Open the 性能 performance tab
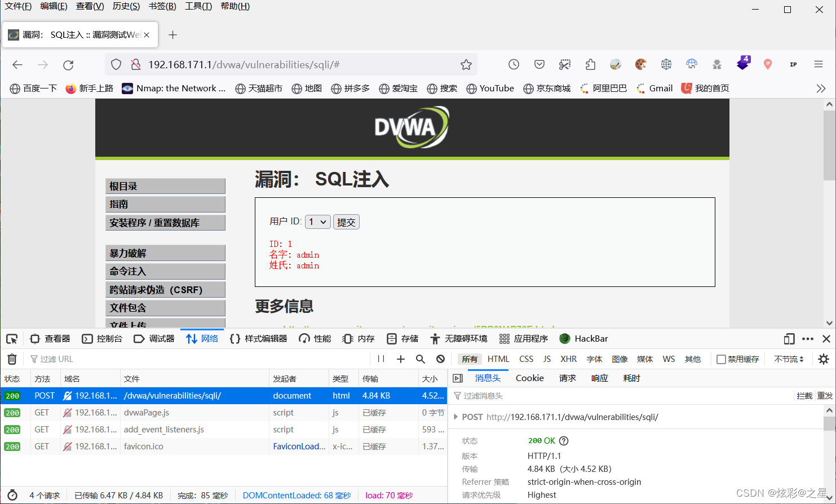Viewport: 836px width, 504px height. [315, 339]
